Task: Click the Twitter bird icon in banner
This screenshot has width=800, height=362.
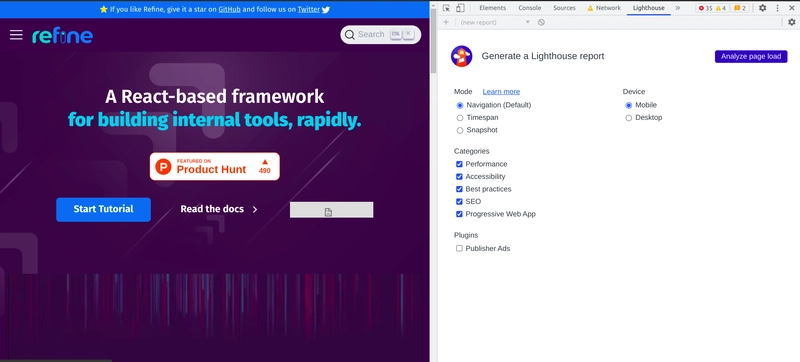Action: [326, 9]
